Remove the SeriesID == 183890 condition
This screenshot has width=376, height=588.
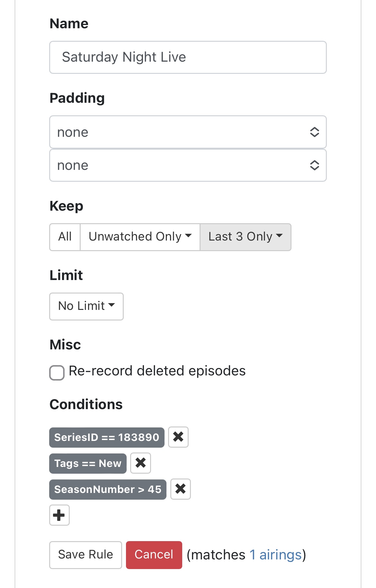point(178,437)
